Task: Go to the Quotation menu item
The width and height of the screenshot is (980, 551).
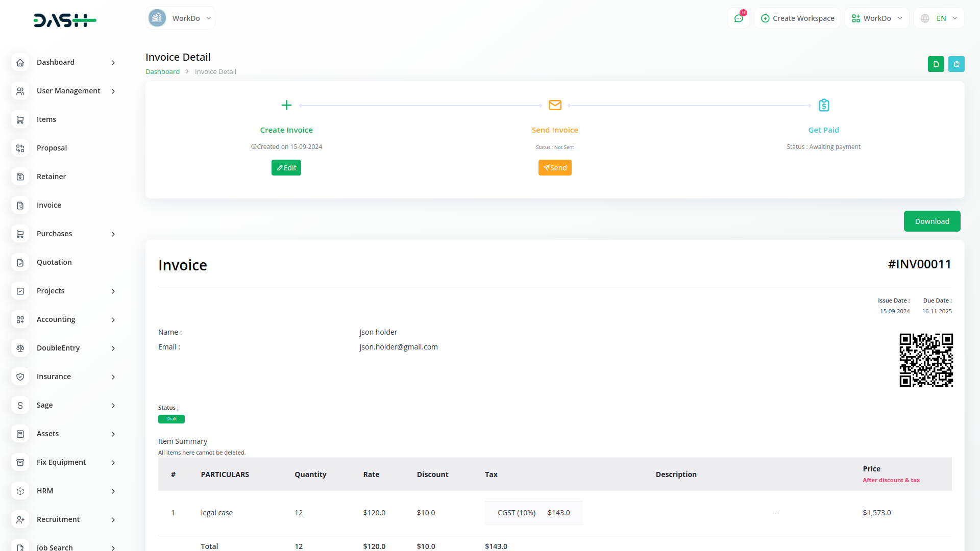Action: [54, 262]
